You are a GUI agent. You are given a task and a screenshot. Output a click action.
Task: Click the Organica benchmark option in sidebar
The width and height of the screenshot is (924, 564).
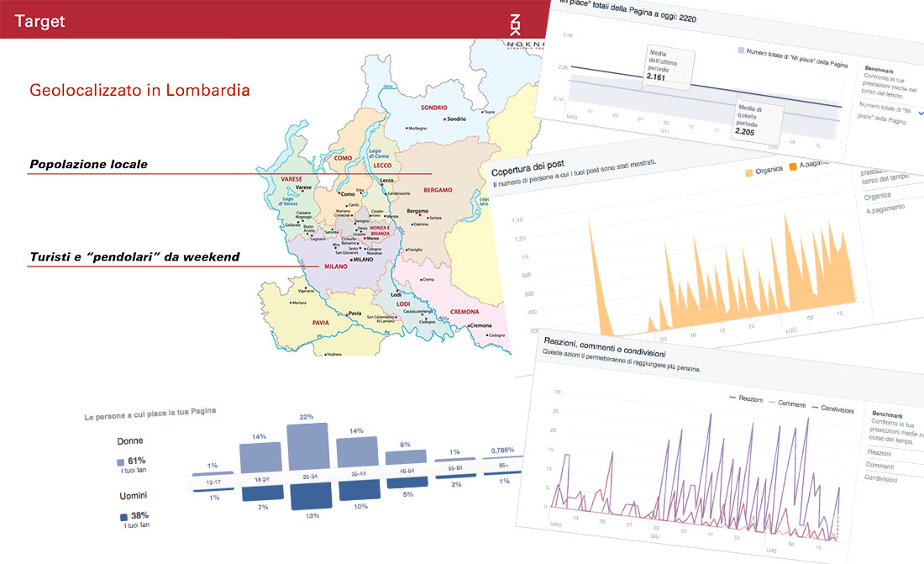(877, 196)
